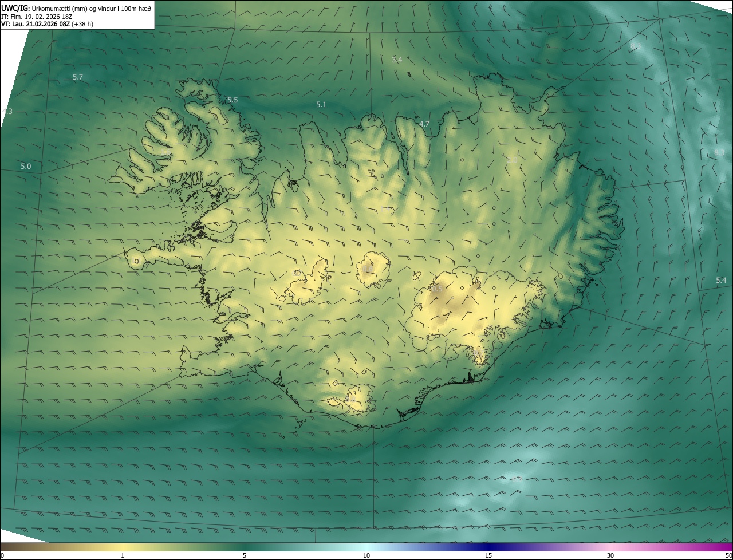Click the '3.4' value label on the map

pos(397,60)
